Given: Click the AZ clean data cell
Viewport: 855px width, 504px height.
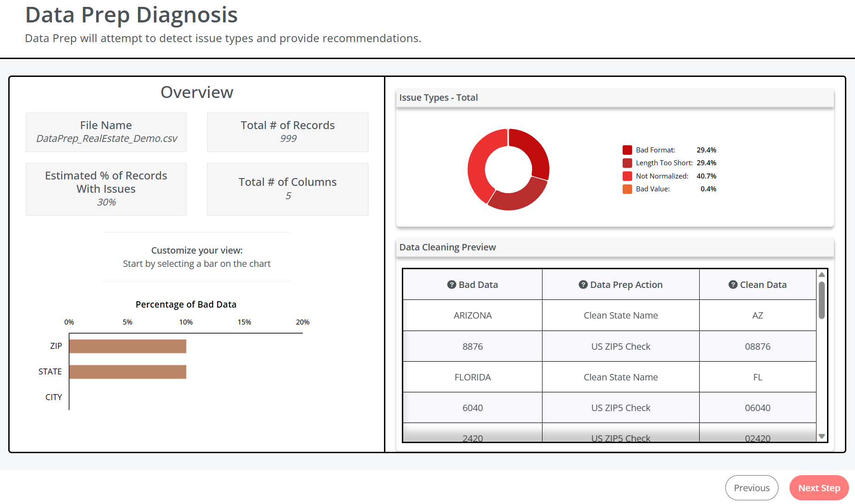Looking at the screenshot, I should (758, 315).
